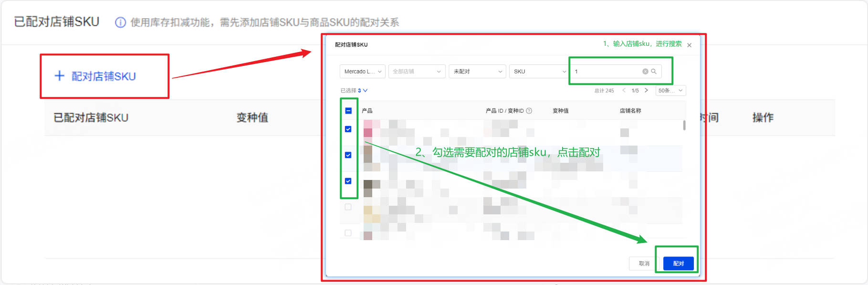
Task: Click help icon next to 产品 ID / 变种ID
Action: click(529, 111)
